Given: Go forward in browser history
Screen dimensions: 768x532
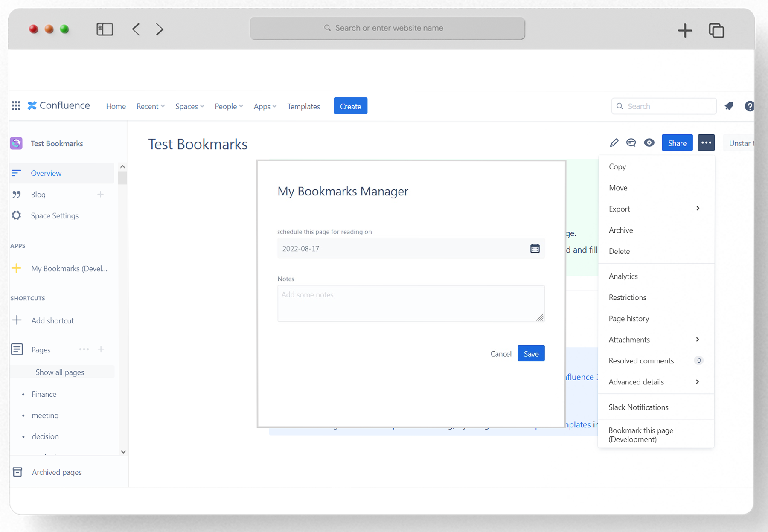Looking at the screenshot, I should [159, 29].
